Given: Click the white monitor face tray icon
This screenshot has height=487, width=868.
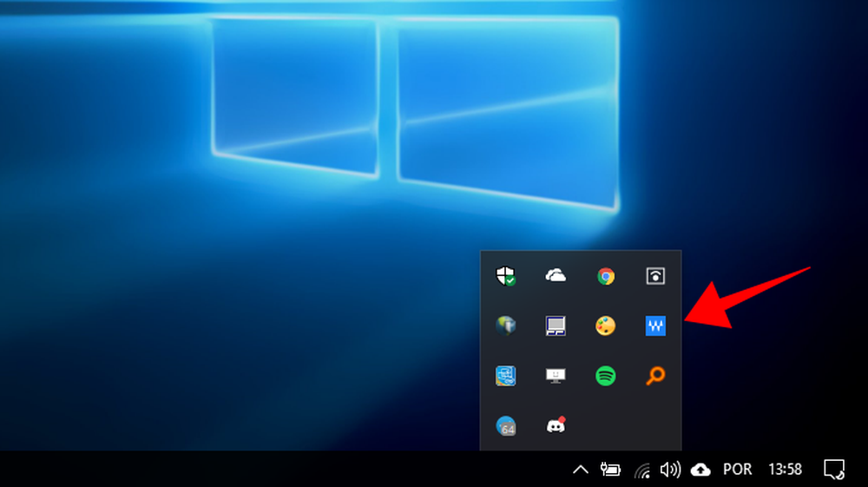Looking at the screenshot, I should [556, 376].
